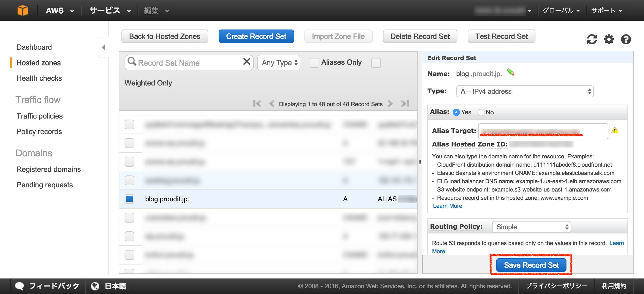Expand the Routing Policy dropdown
Viewport: 644px width, 294px height.
531,227
